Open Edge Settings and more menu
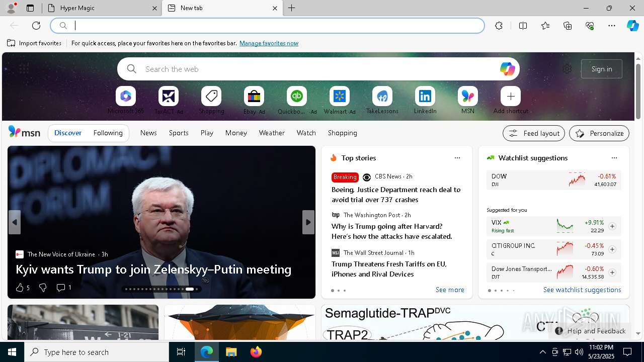The height and width of the screenshot is (362, 644). pyautogui.click(x=612, y=26)
